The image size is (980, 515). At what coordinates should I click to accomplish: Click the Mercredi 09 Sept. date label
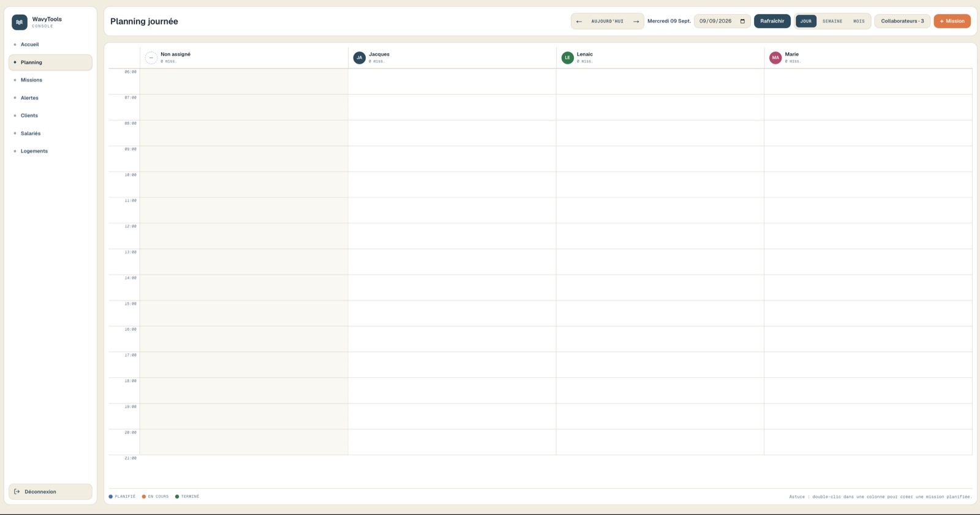coord(669,21)
